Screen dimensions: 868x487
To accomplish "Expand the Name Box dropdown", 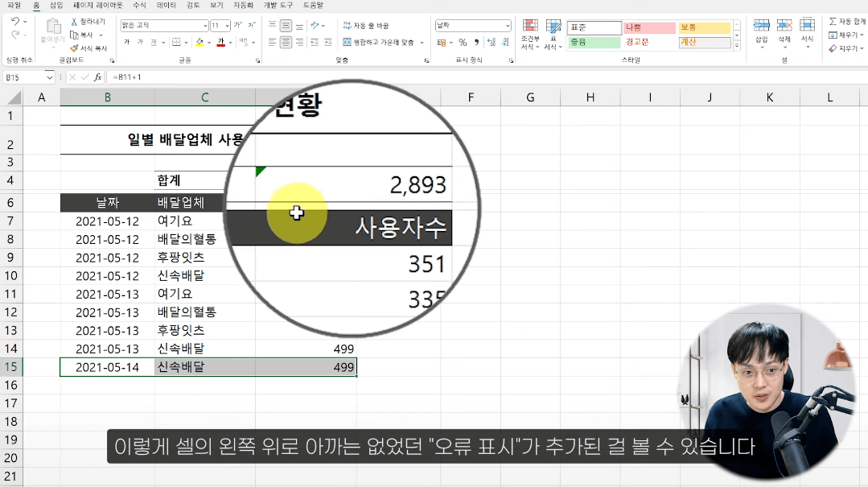I will click(x=49, y=77).
